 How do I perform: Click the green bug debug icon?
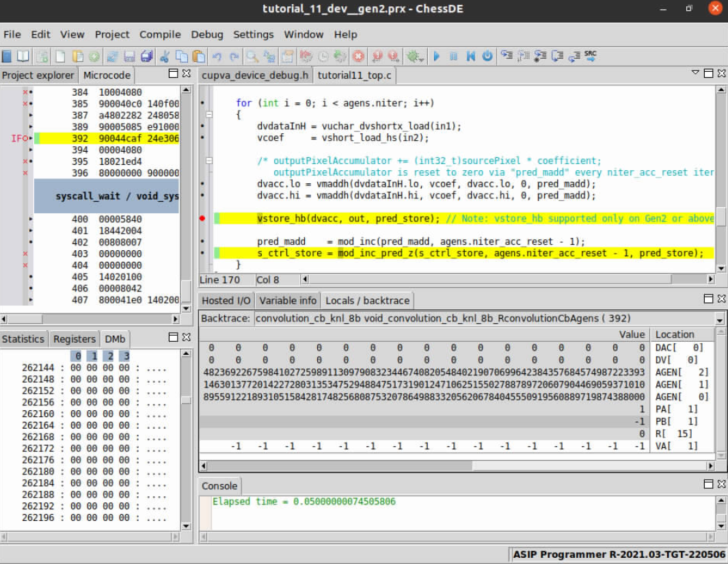tap(413, 56)
